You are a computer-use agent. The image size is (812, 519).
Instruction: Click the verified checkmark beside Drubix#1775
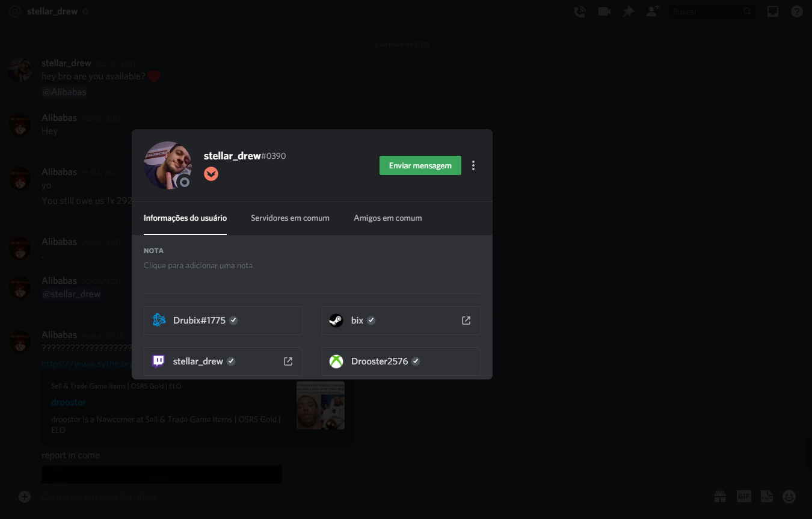click(x=233, y=321)
